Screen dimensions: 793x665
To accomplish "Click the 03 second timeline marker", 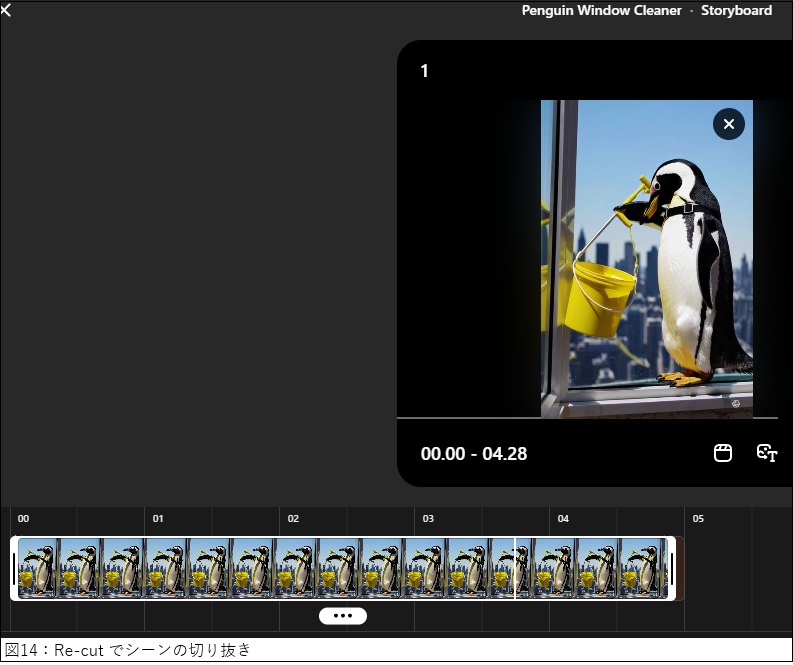I will (x=428, y=519).
